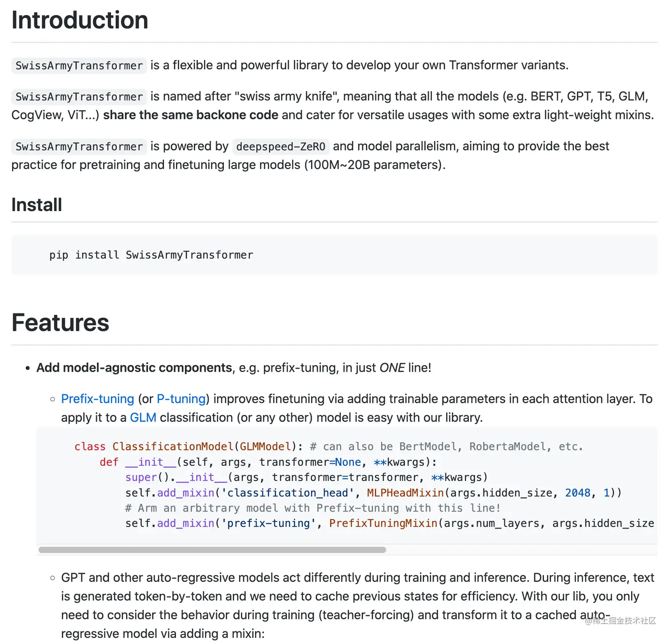Open the Prefix-tuning link
672x641 pixels.
[x=97, y=399]
